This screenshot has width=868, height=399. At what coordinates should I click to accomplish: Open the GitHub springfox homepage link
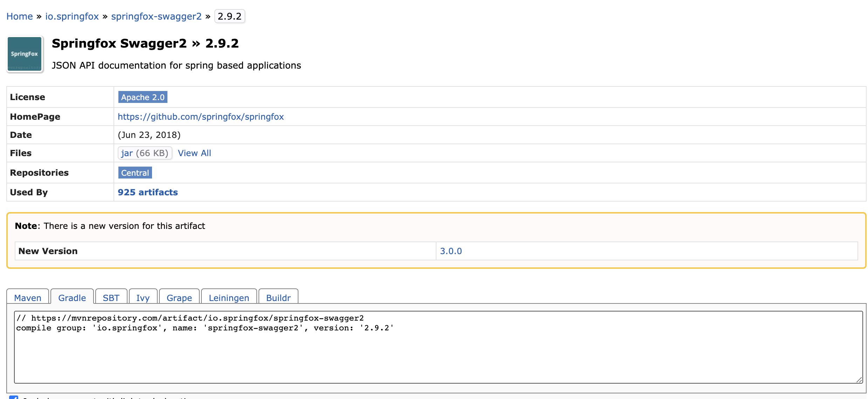click(201, 117)
